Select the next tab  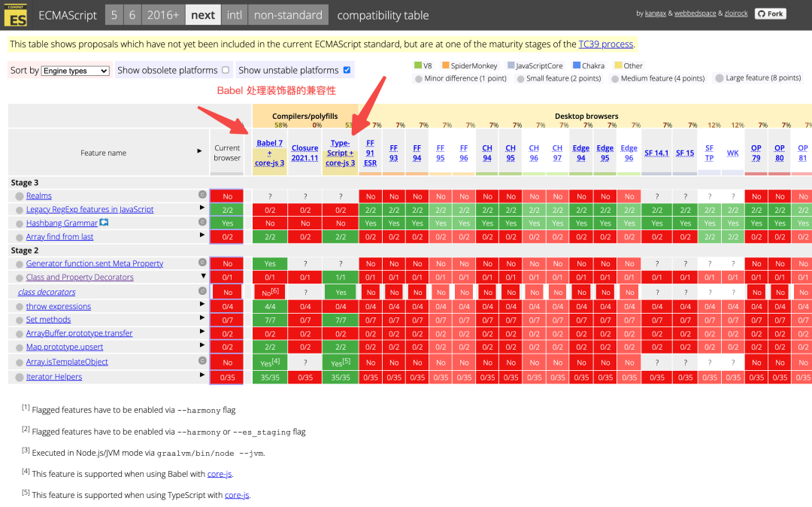click(x=203, y=15)
